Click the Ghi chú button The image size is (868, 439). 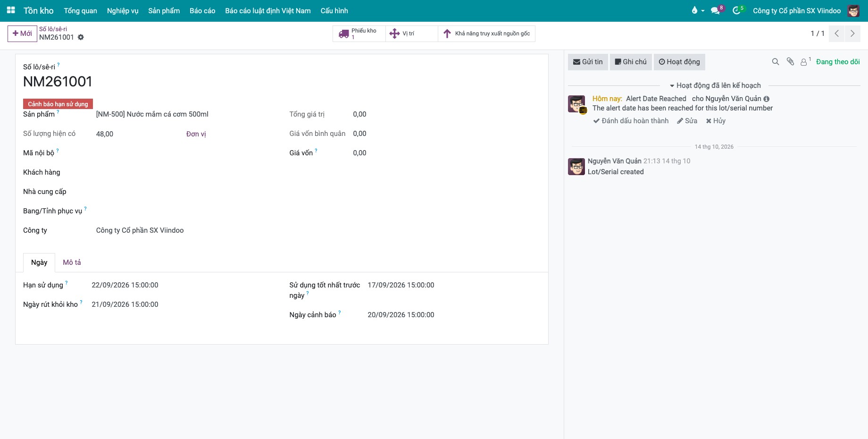pyautogui.click(x=631, y=62)
